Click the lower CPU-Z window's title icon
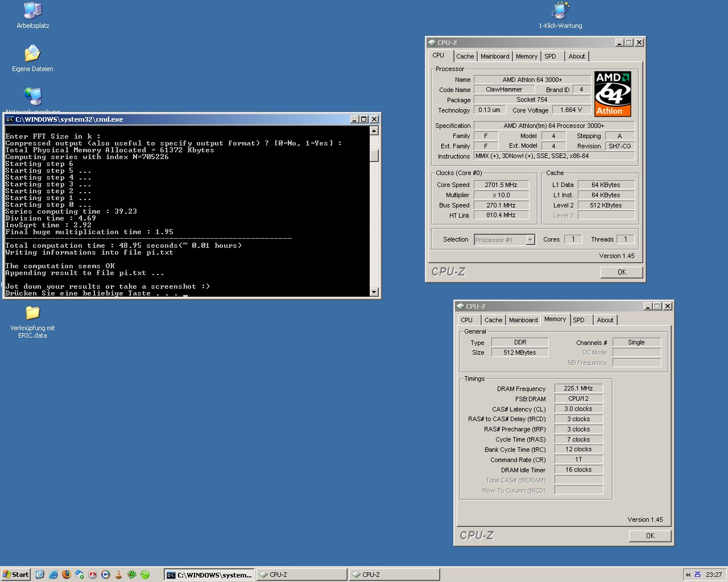The image size is (728, 582). click(460, 306)
